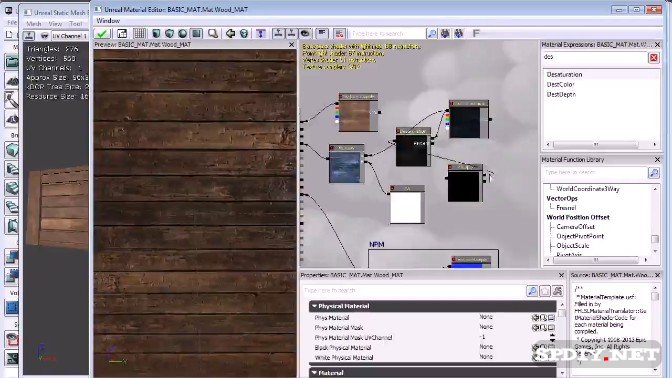Toggle the grid display toolbar icon
The width and height of the screenshot is (672, 378).
coord(139,33)
